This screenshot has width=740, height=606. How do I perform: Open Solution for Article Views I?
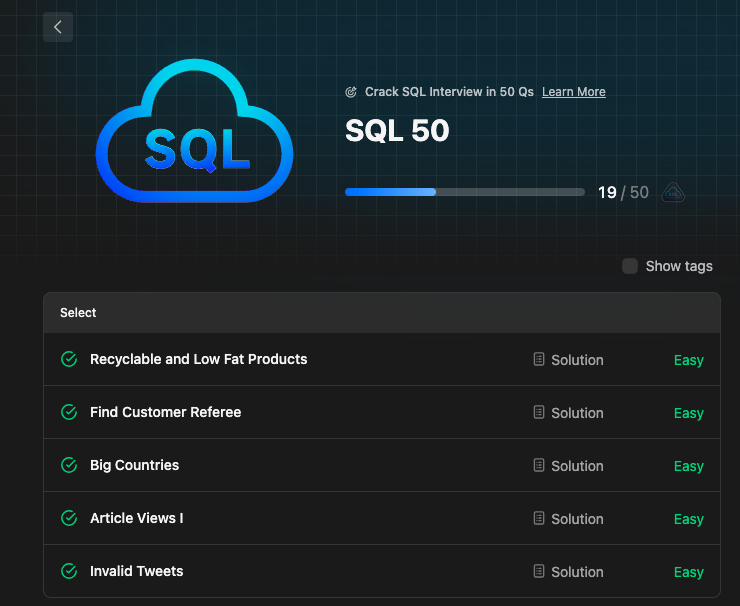[x=577, y=519]
